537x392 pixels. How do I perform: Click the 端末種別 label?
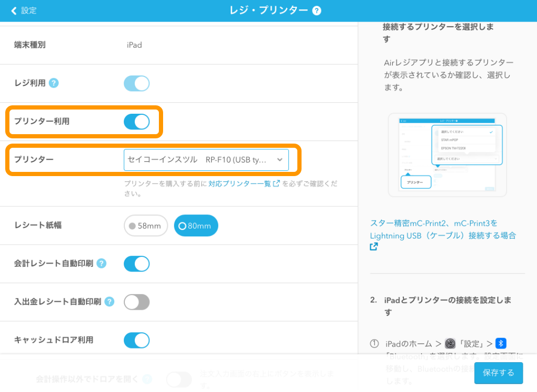30,45
